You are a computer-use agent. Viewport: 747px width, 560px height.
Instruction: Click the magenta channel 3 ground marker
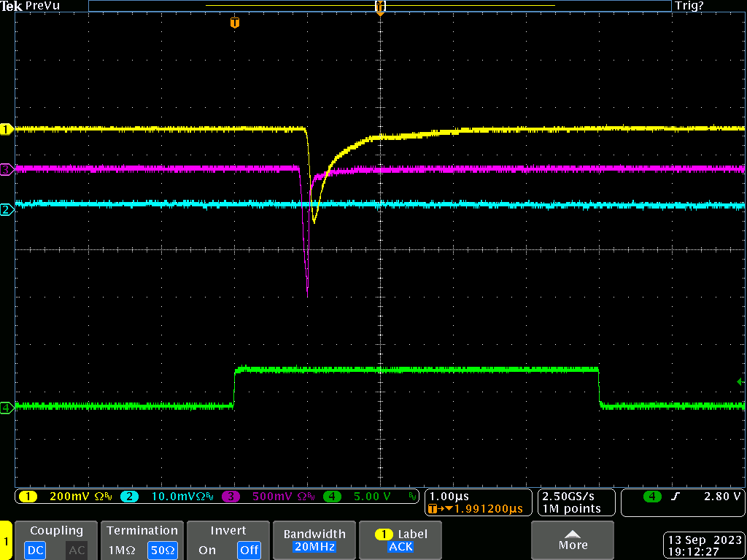click(7, 169)
